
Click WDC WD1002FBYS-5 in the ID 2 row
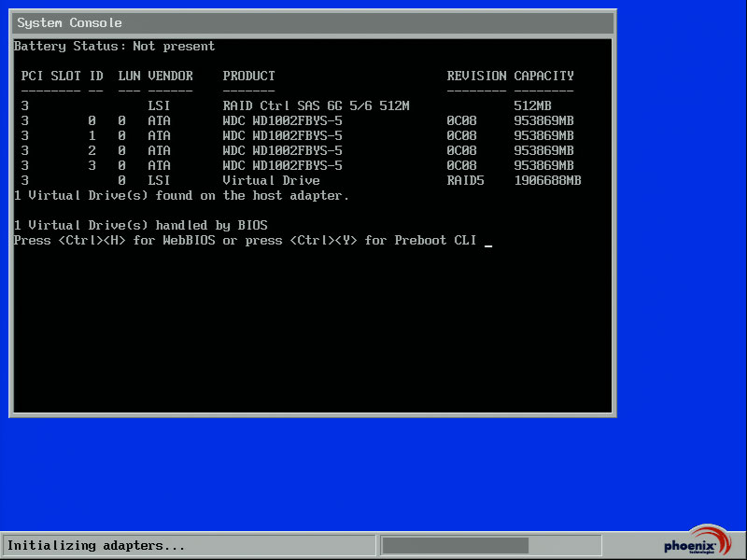[x=282, y=150]
